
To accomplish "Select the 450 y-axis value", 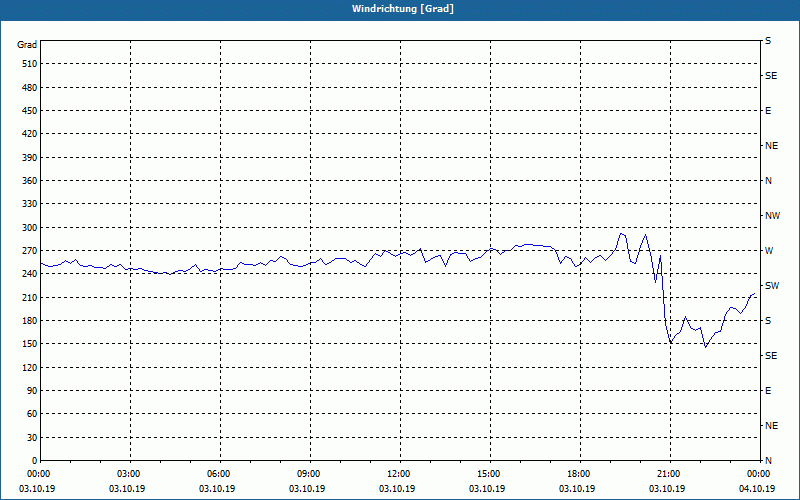I will [x=29, y=111].
